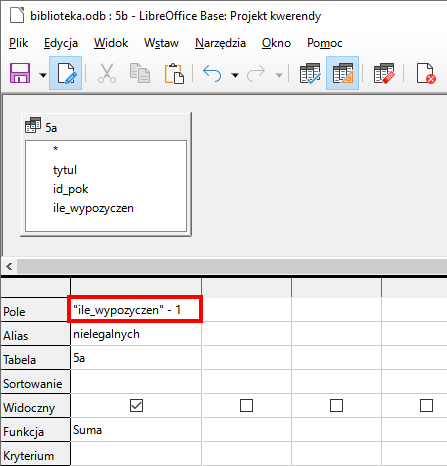Click the Pole cell in second column
The image size is (447, 466).
click(247, 310)
